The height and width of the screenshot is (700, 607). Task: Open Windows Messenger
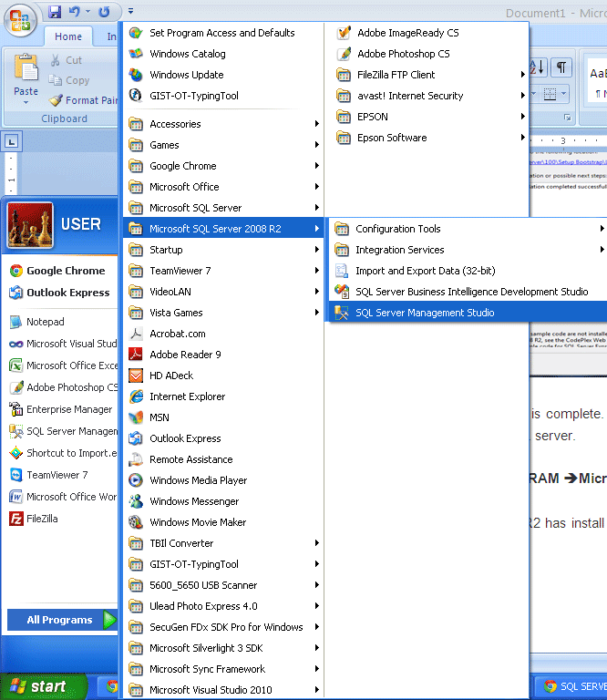point(222,502)
